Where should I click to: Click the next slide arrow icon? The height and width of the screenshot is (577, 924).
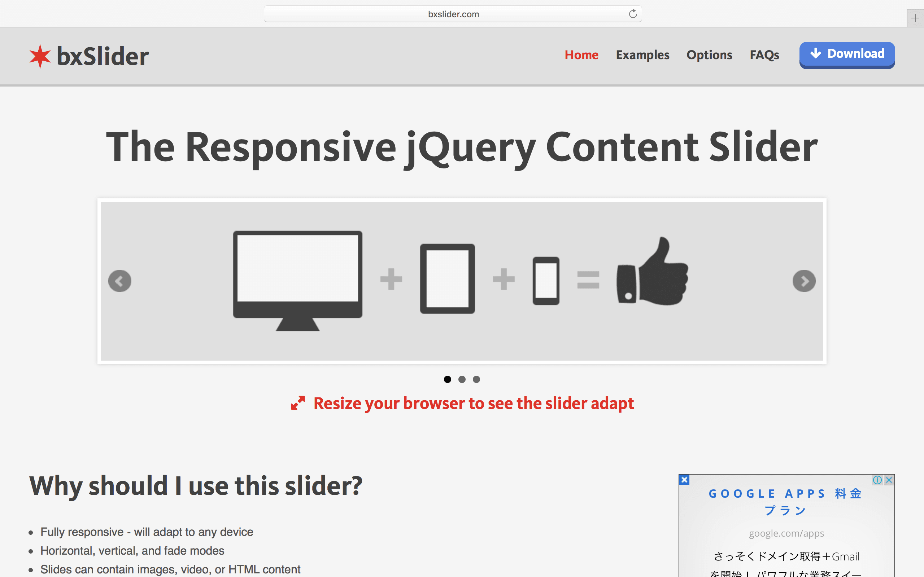[x=805, y=281]
